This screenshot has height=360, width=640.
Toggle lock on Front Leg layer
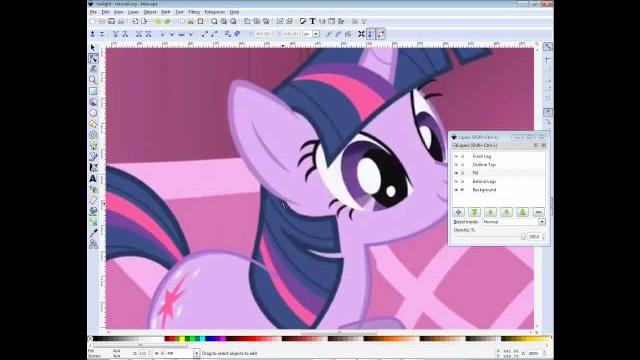462,156
